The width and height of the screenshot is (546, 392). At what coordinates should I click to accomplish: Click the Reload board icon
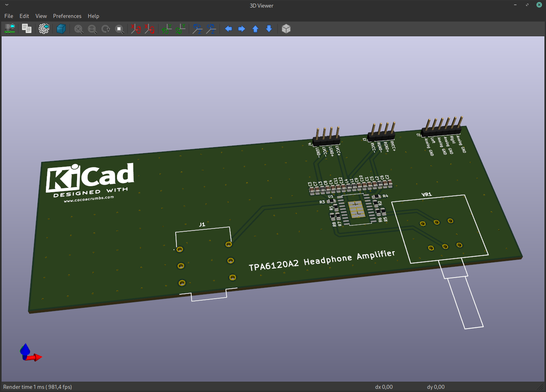10,29
